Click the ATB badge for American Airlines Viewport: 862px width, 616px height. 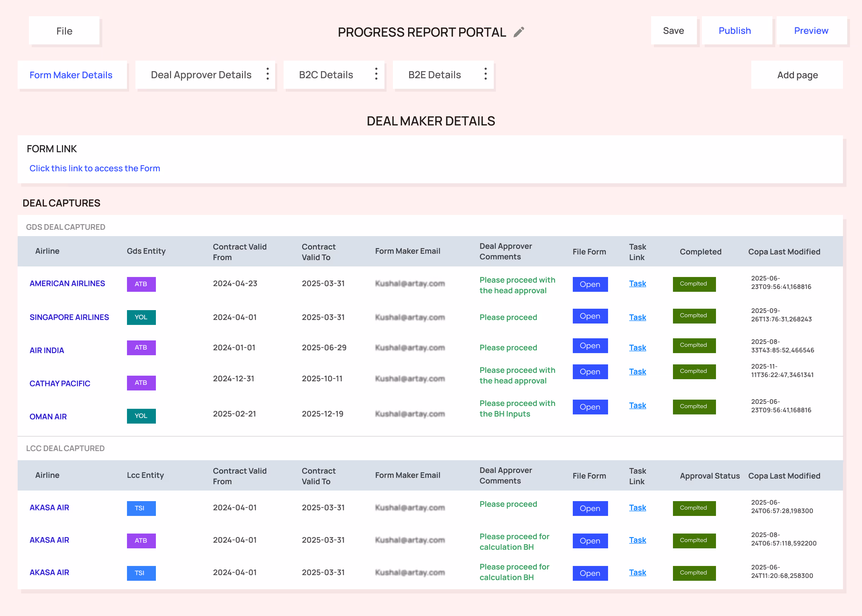coord(141,284)
